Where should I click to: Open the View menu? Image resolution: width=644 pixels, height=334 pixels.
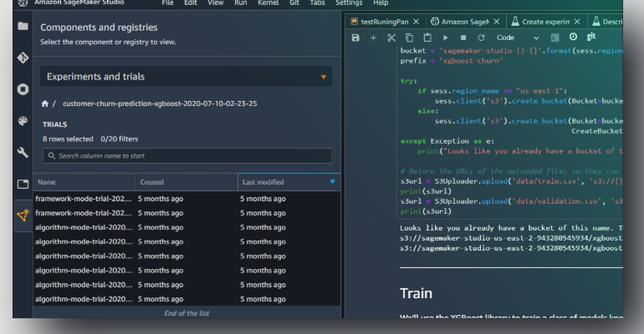[215, 3]
